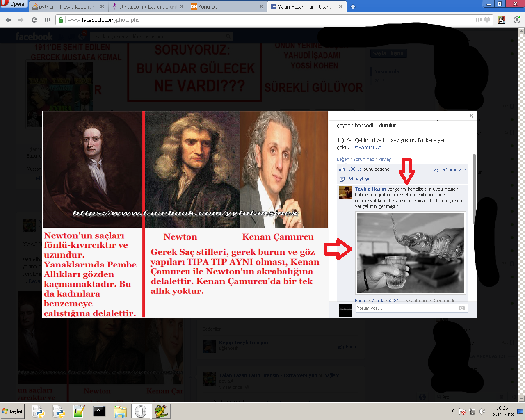525x420 pixels.
Task: Open the Speed Dial grid icon
Action: 47,20
